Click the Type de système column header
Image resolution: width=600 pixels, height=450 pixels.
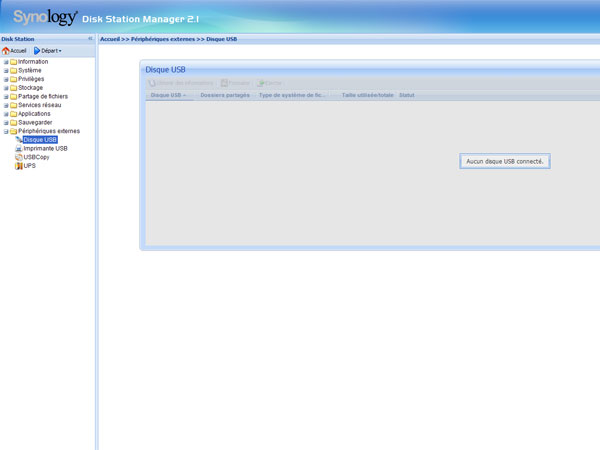click(292, 95)
